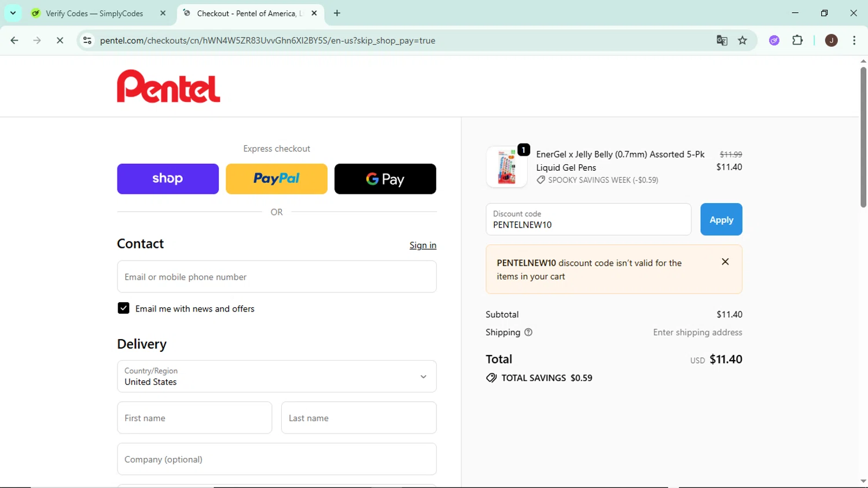
Task: Open the profile avatar J
Action: [832, 41]
